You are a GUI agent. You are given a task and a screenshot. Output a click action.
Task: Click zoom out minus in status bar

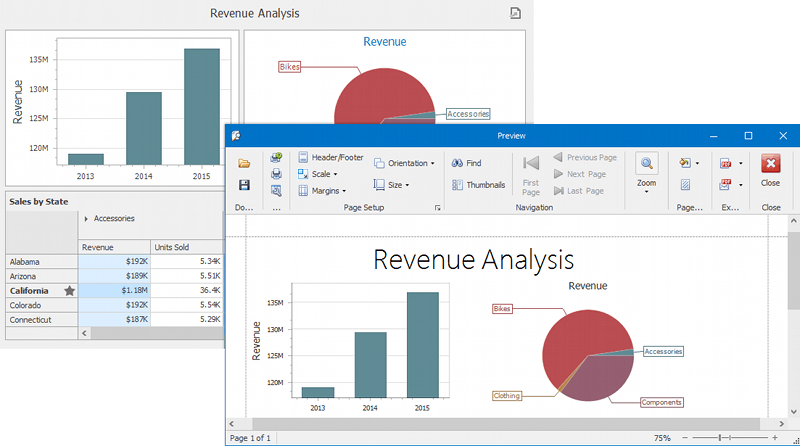(x=685, y=438)
